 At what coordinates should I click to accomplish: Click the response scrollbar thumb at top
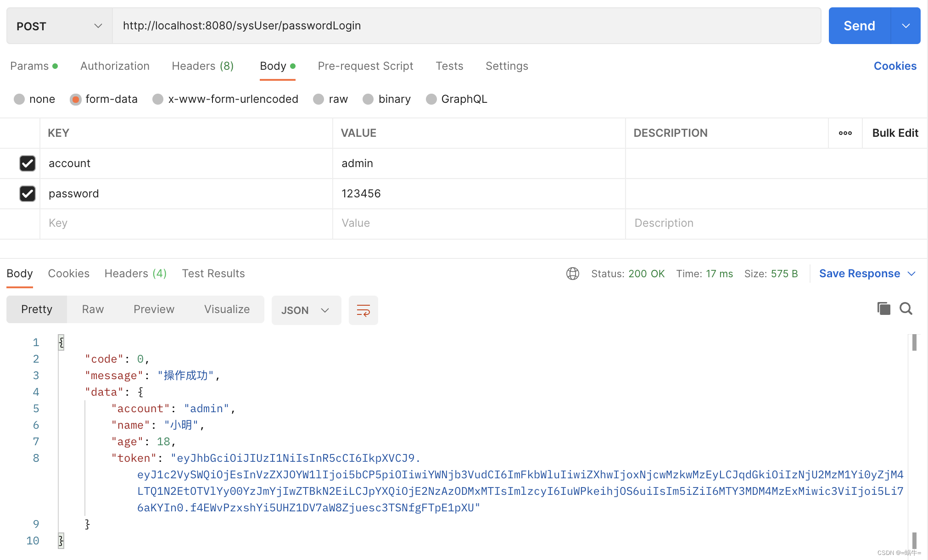coord(914,342)
